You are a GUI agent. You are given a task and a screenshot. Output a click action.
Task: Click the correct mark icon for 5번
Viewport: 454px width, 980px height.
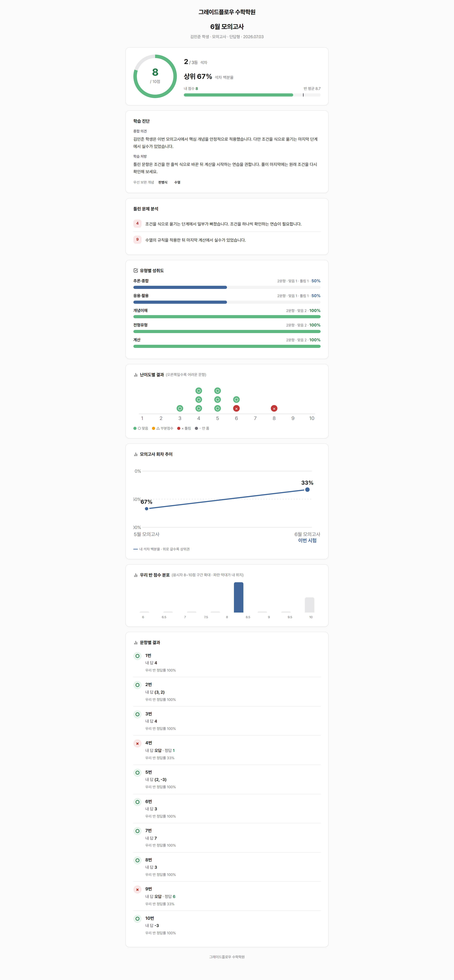click(x=138, y=773)
